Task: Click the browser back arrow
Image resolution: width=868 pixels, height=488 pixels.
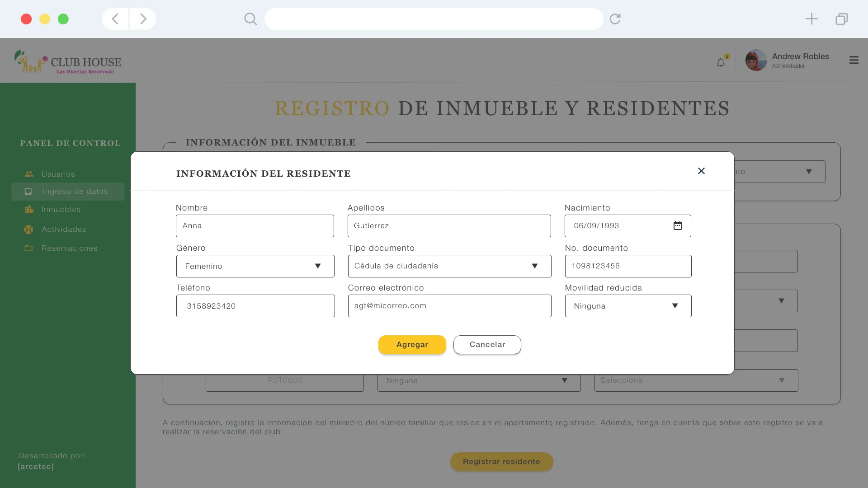Action: click(x=115, y=19)
